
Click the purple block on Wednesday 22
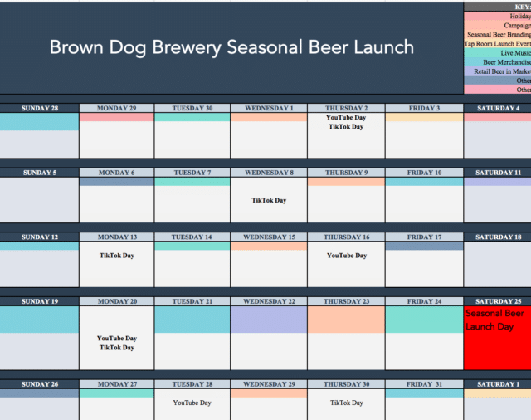click(x=269, y=320)
